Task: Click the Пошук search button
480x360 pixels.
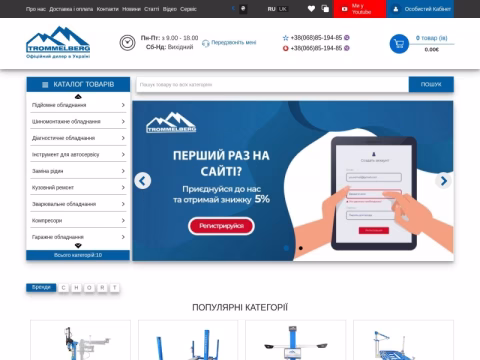Action: tap(431, 84)
